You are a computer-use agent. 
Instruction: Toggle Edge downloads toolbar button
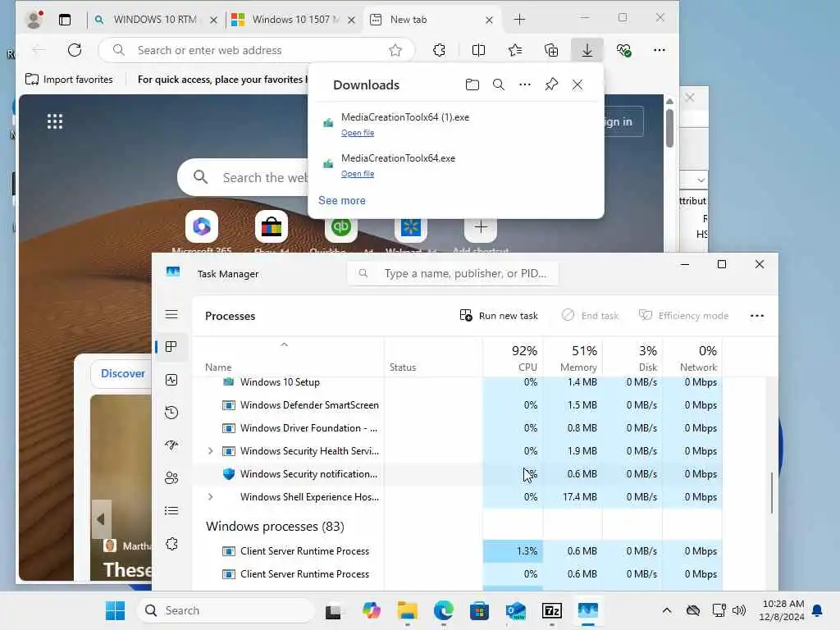point(587,50)
